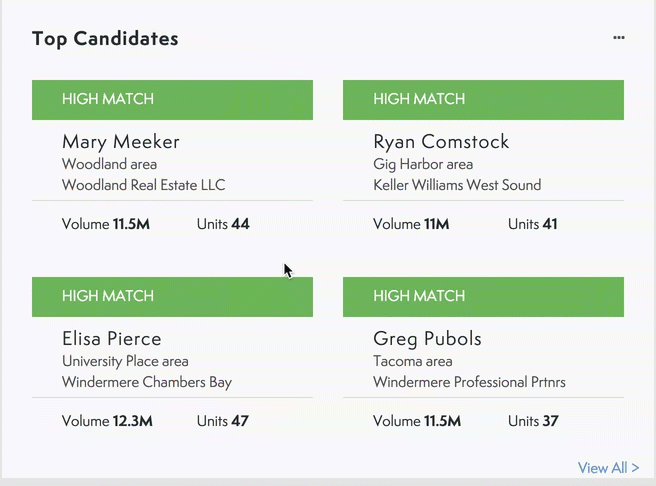
Task: Click the Top Candidates heading
Action: click(105, 39)
